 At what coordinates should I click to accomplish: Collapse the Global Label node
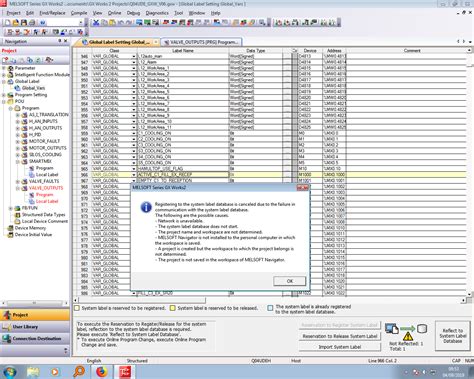click(4, 81)
